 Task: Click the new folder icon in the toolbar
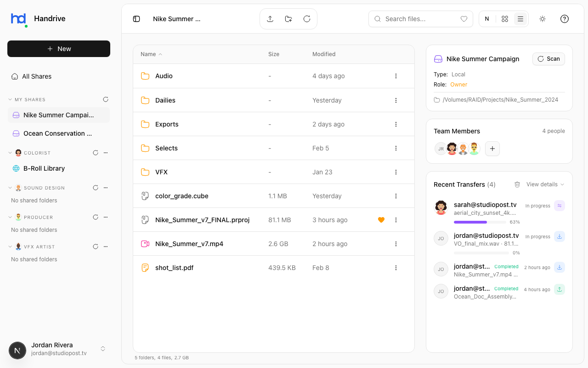click(288, 18)
